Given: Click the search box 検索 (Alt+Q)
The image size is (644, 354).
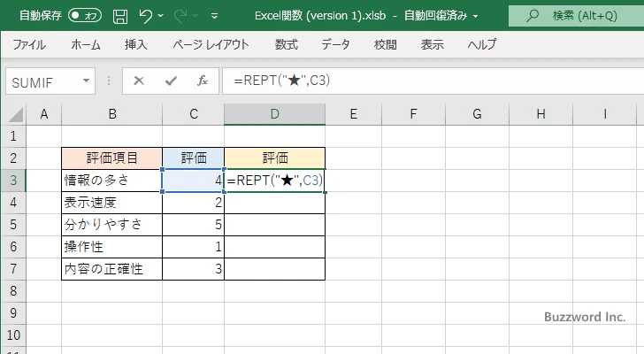Looking at the screenshot, I should (576, 16).
